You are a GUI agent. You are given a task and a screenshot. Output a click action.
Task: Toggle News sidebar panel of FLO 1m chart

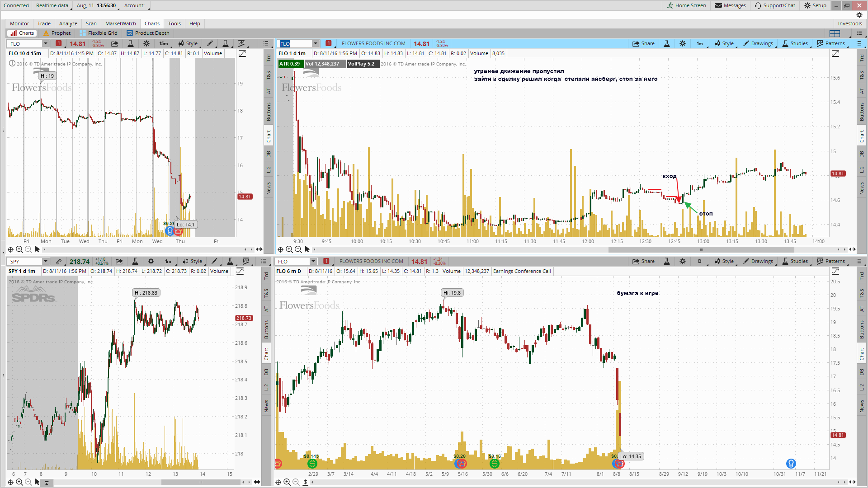click(x=862, y=188)
